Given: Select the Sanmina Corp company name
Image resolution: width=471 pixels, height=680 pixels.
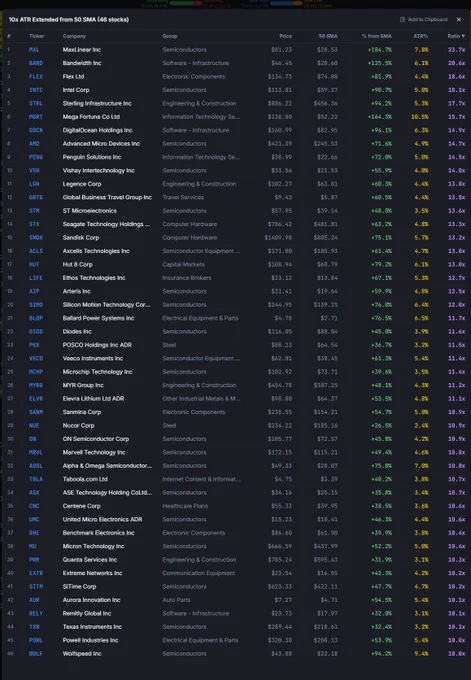Looking at the screenshot, I should click(82, 412).
